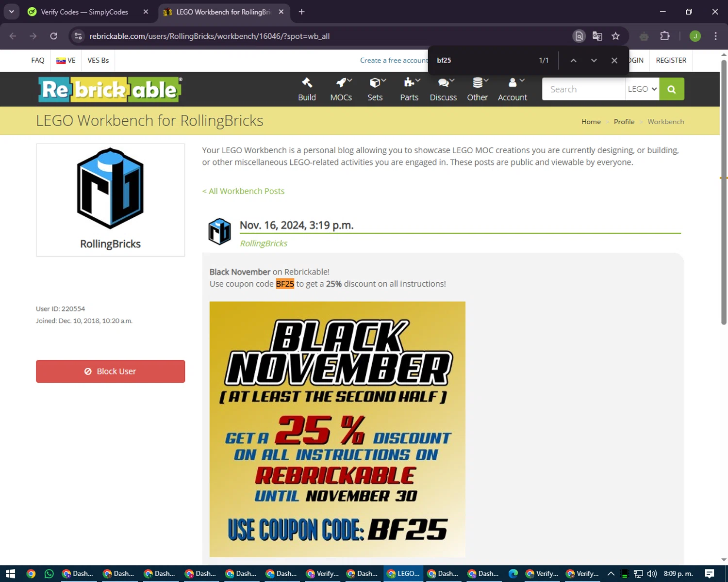Image resolution: width=728 pixels, height=582 pixels.
Task: Return to All Workbench Posts
Action: (243, 191)
